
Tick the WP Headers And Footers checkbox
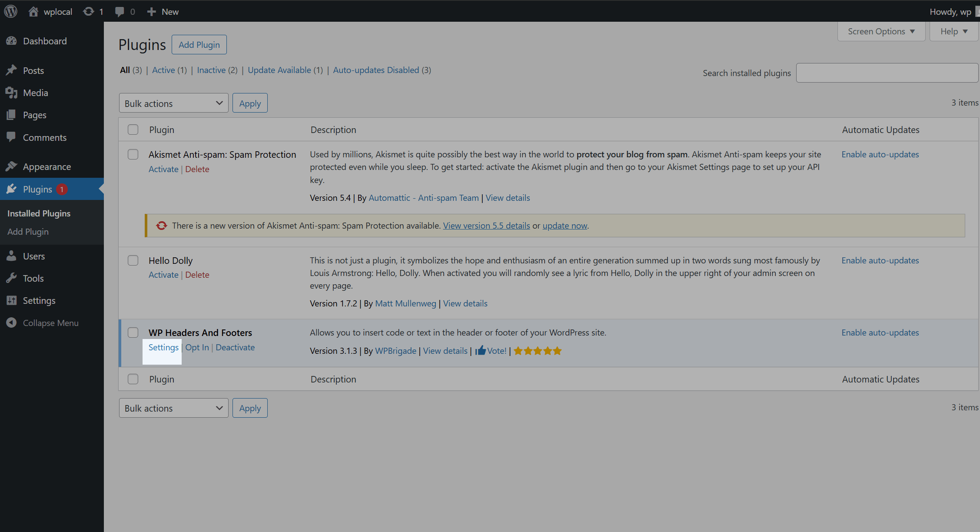click(133, 332)
